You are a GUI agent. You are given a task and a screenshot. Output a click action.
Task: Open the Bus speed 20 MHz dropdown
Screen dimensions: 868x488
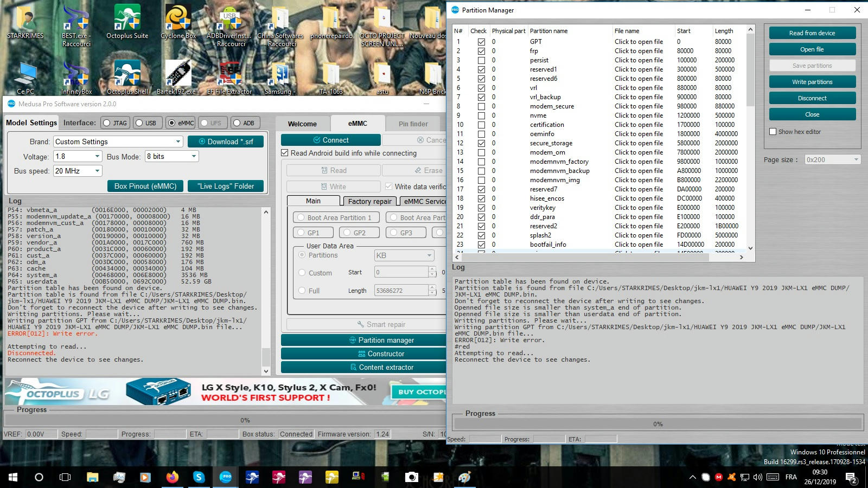coord(78,171)
